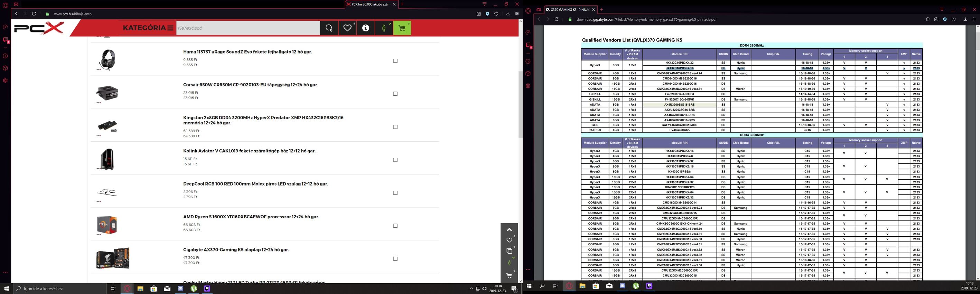Click the PCX page vertical scrollbar thumb
This screenshot has height=294, width=980.
pyautogui.click(x=521, y=105)
